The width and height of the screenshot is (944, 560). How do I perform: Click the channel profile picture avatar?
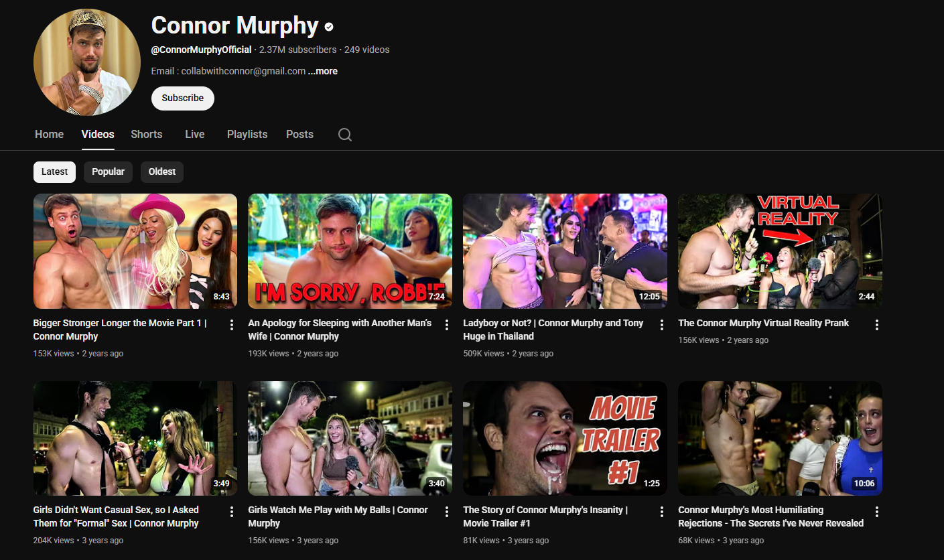click(x=87, y=62)
